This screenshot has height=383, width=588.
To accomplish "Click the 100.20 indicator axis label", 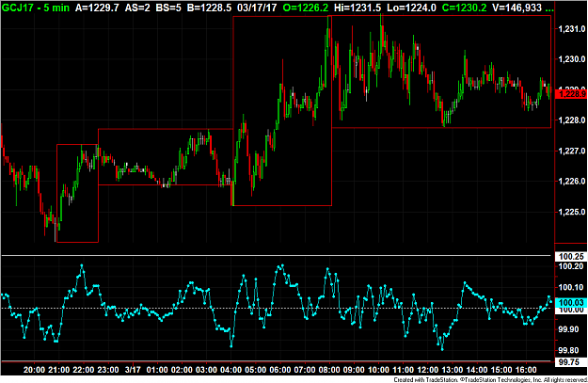I will [x=571, y=266].
